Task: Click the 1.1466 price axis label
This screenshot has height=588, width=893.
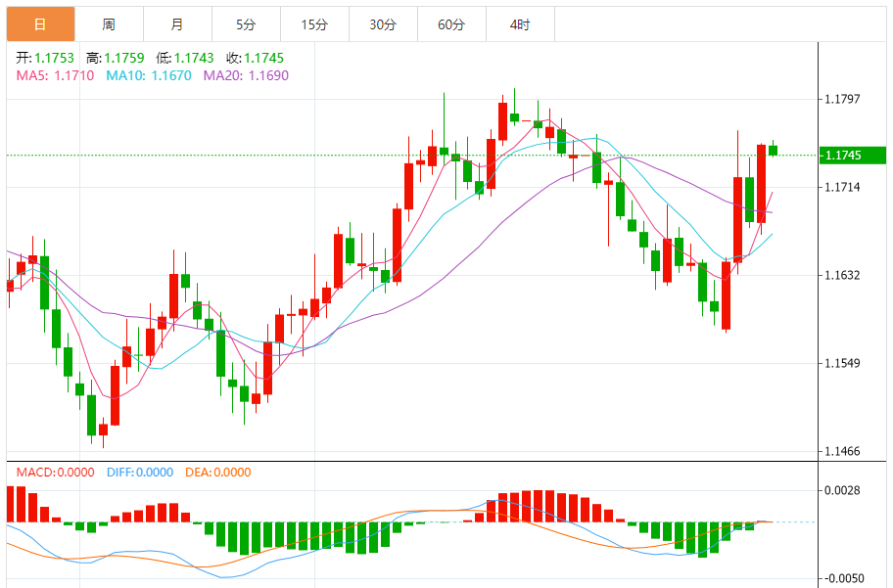Action: pos(842,451)
